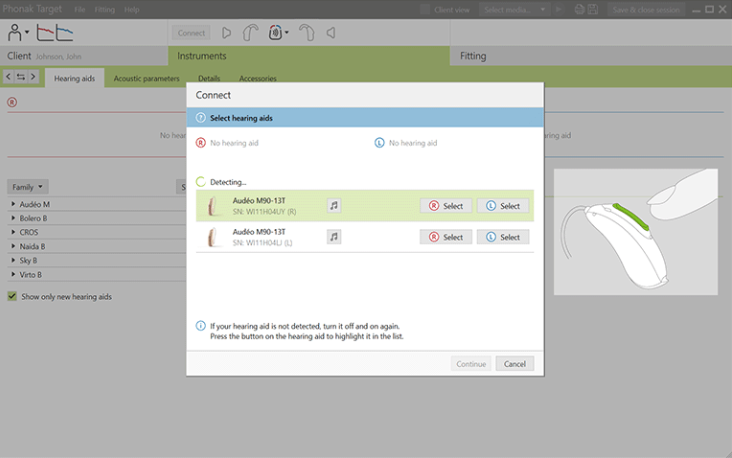Open the red right-ear audiogram icon

[45, 33]
